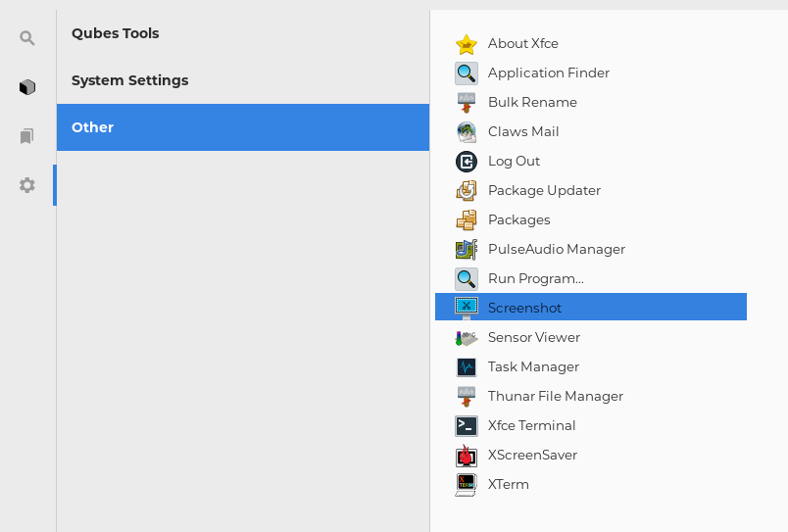The height and width of the screenshot is (532, 788).
Task: Start Claws Mail from the list
Action: pos(591,131)
